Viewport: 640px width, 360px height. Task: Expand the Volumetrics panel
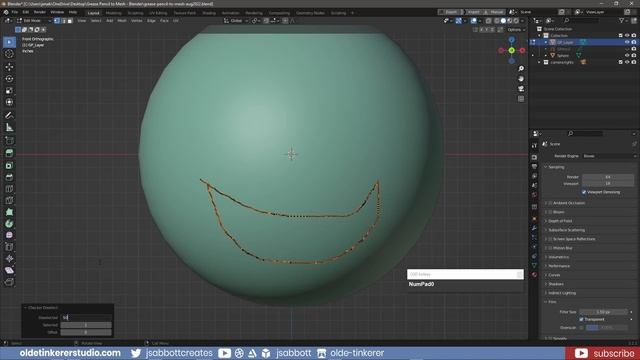click(x=558, y=257)
